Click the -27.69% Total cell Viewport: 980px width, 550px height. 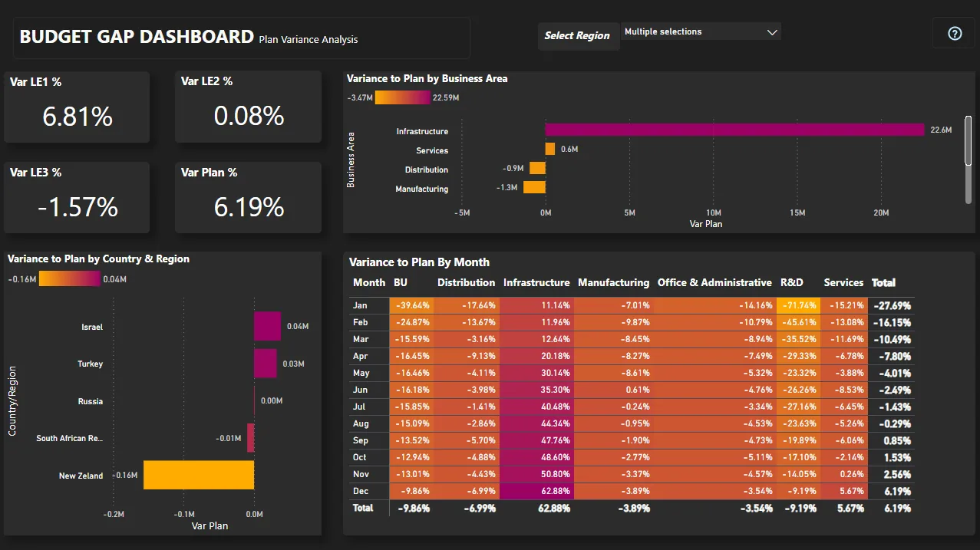pos(892,305)
